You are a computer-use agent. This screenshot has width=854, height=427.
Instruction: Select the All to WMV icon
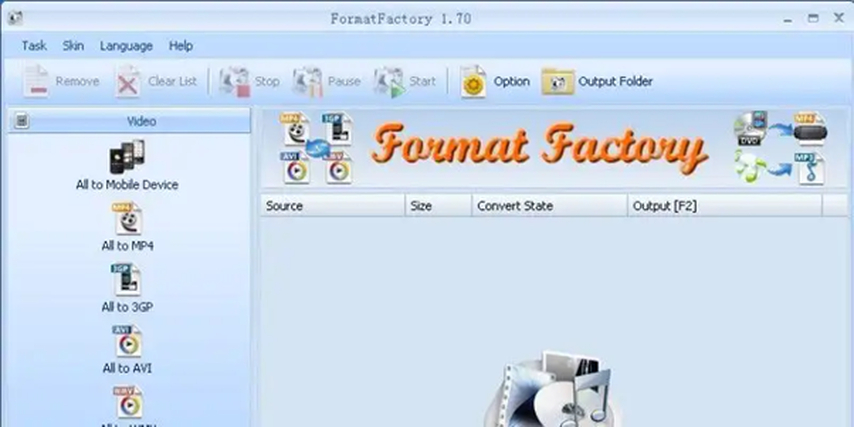point(127,402)
